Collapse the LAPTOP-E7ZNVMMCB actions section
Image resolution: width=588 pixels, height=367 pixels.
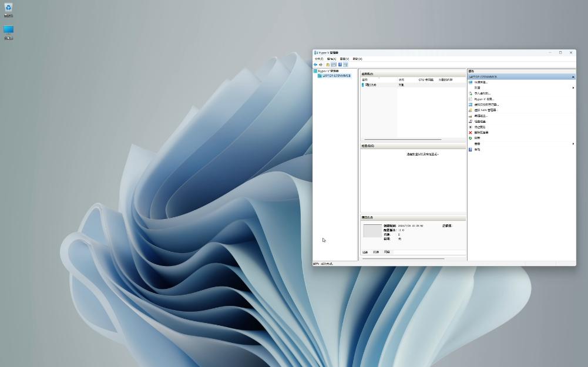573,76
